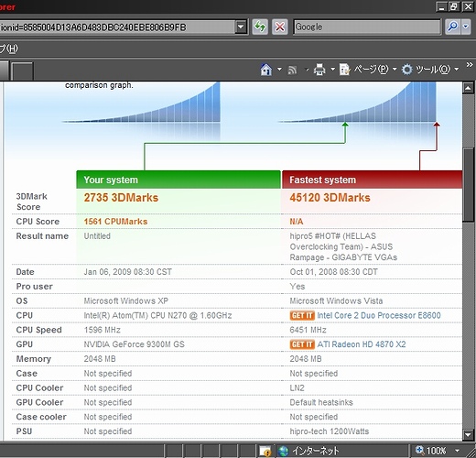Click the インターネット zone globe icon
The image size is (476, 458).
[284, 451]
